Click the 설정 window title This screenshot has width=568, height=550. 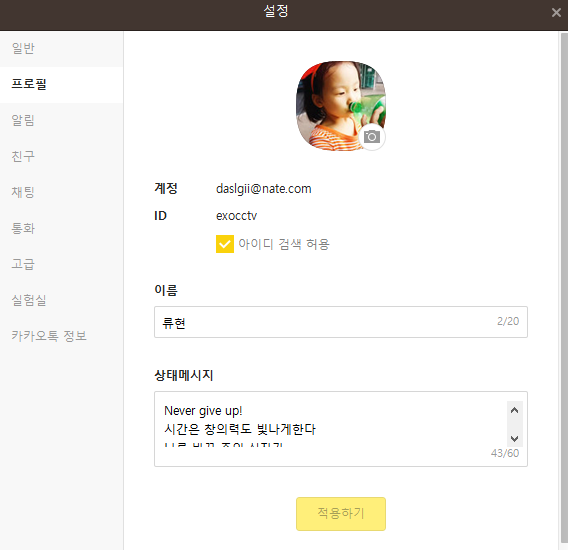tap(276, 11)
